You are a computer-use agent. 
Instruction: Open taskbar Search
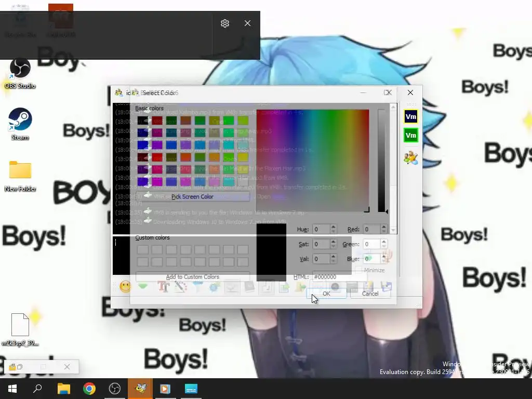(37, 389)
